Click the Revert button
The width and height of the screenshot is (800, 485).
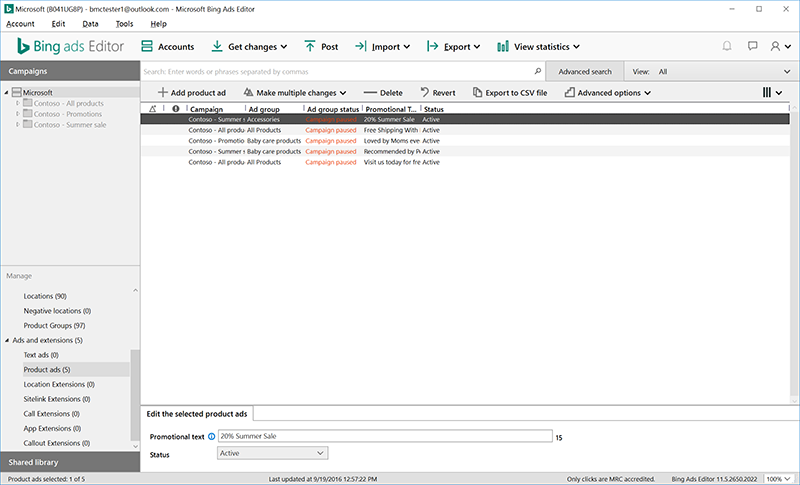tap(438, 93)
